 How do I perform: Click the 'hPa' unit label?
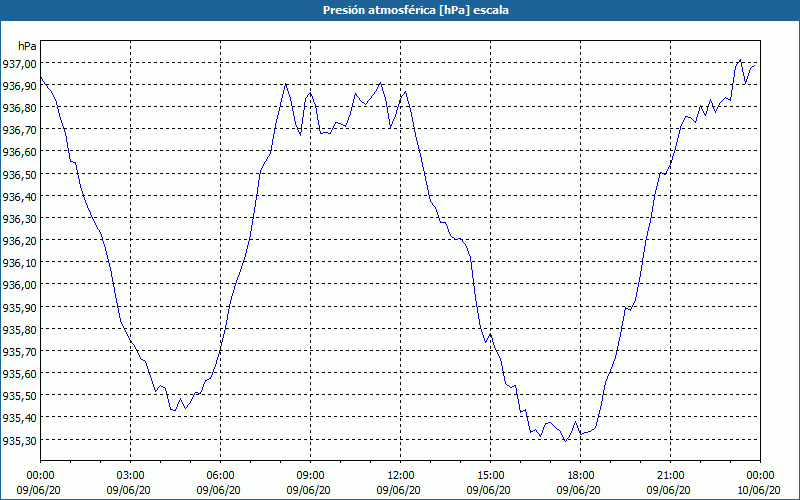[x=27, y=46]
